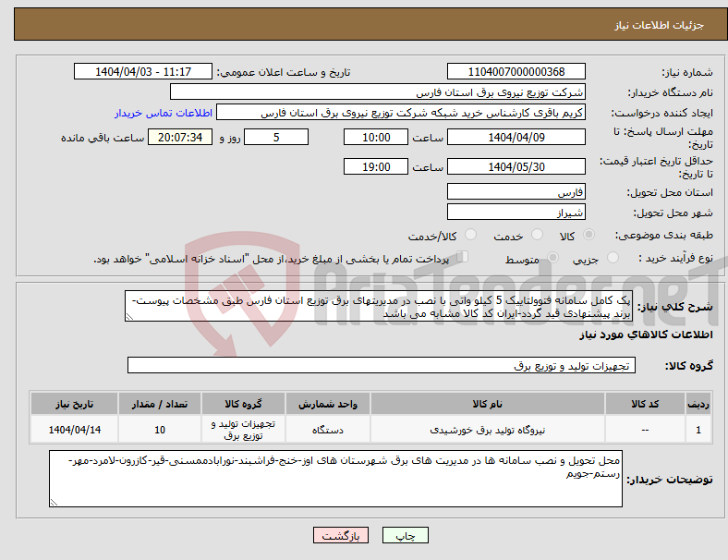728x560 pixels.
Task: Click the price validity time 19:00
Action: click(376, 166)
